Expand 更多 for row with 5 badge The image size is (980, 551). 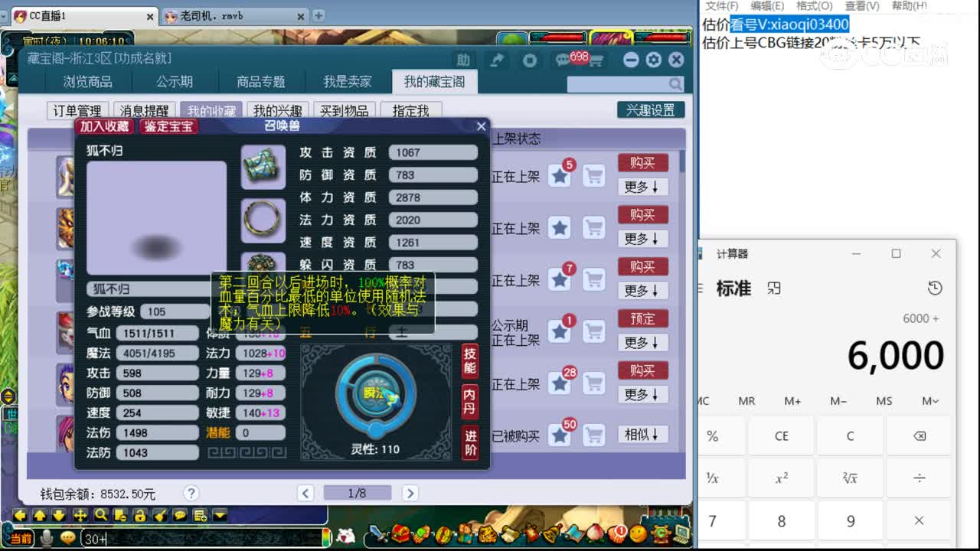coord(642,187)
